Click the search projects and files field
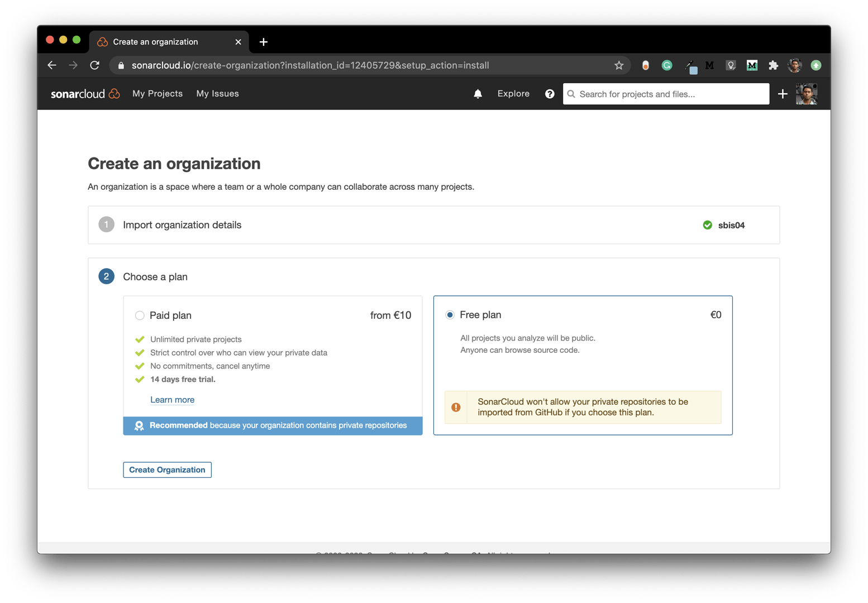 point(665,94)
